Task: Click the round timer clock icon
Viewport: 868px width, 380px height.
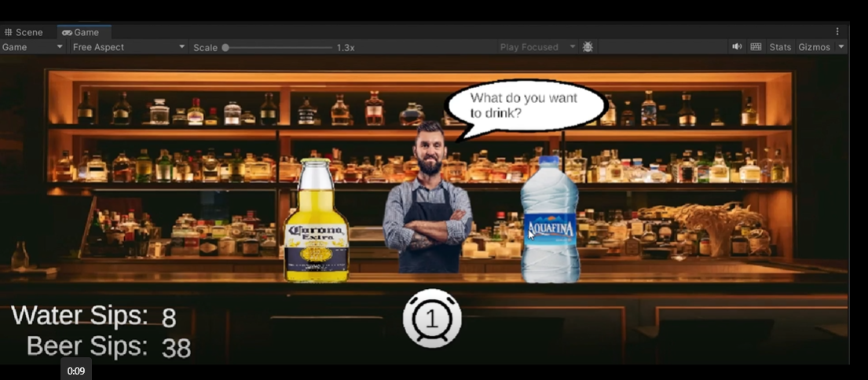Action: coord(432,319)
